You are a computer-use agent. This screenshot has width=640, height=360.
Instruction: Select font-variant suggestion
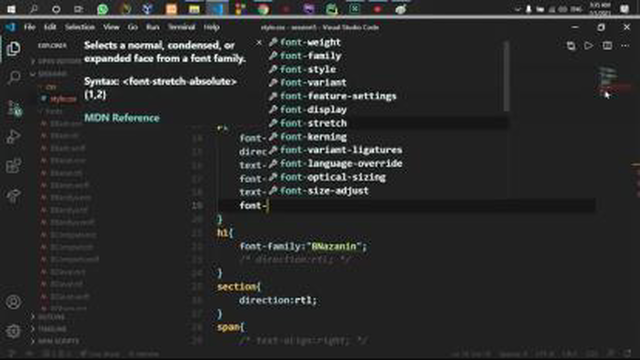point(388,83)
